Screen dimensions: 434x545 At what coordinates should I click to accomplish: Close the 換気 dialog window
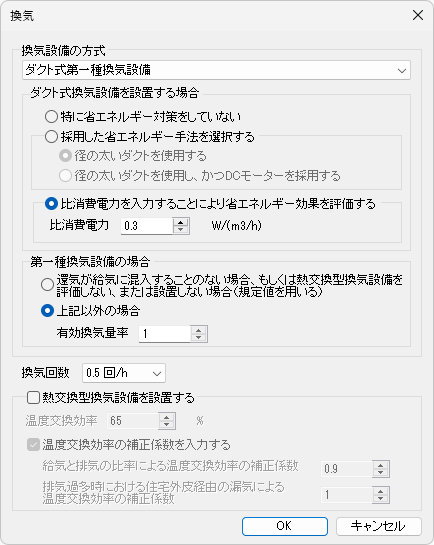(418, 15)
